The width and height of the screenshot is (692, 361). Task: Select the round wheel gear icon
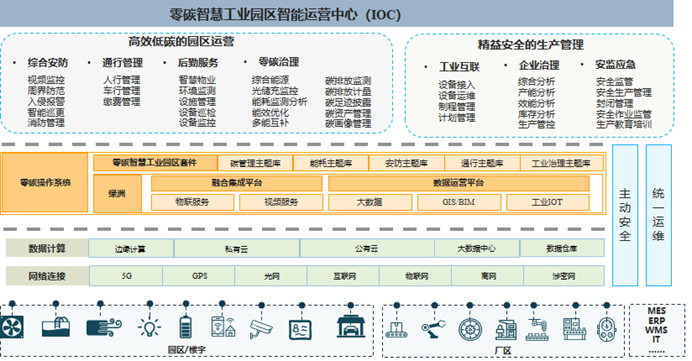[x=470, y=329]
